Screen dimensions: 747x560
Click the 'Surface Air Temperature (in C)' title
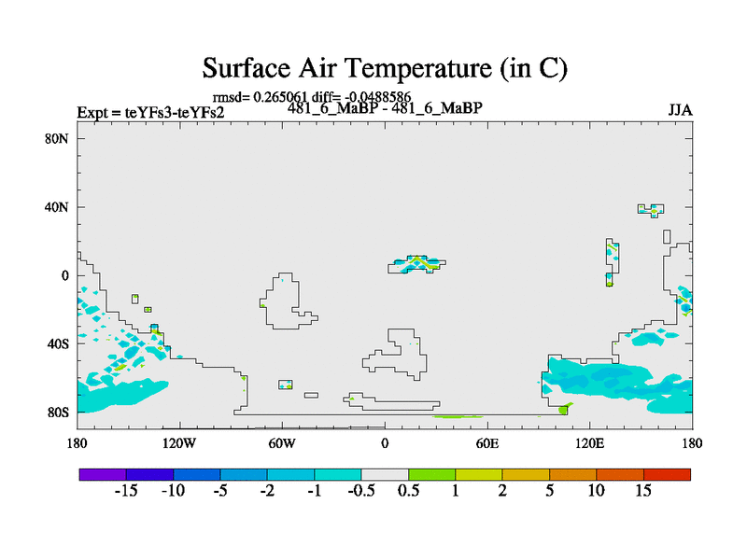click(385, 68)
